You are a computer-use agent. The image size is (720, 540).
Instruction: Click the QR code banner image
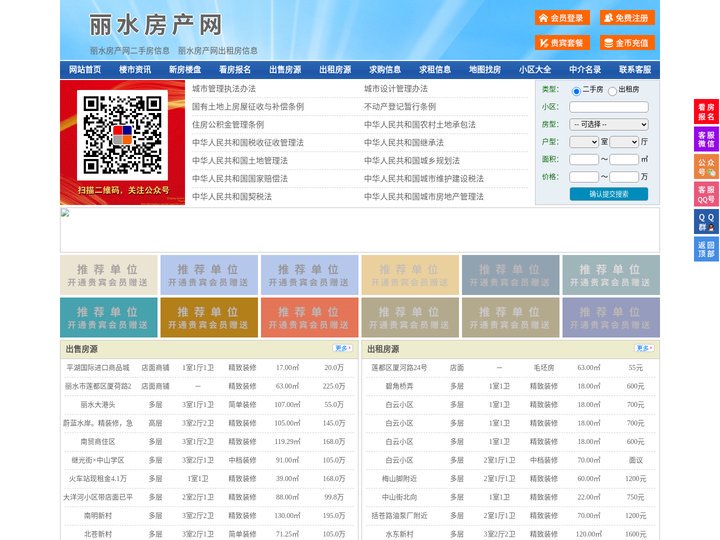123,142
